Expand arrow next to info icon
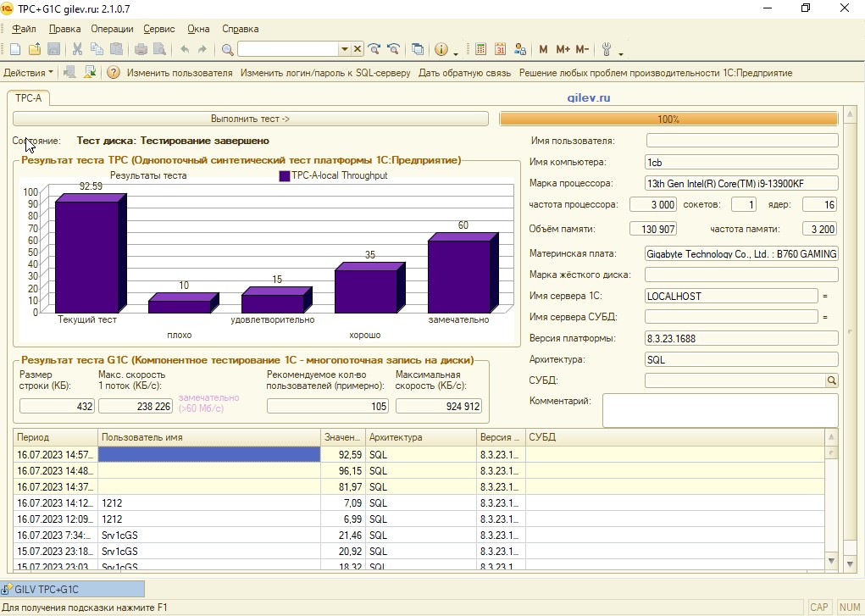865x616 pixels. coord(456,53)
